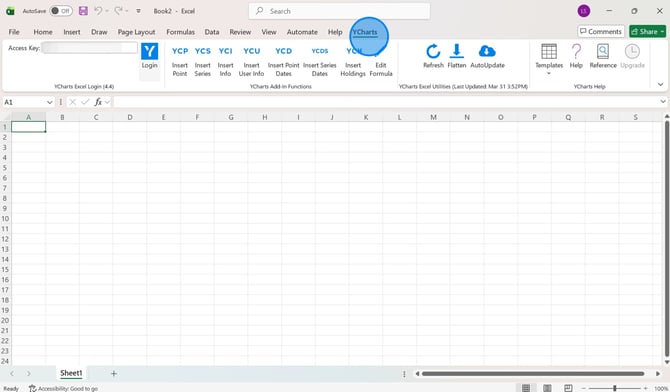This screenshot has width=670, height=392.
Task: Click the Undo arrow icon
Action: tap(98, 11)
